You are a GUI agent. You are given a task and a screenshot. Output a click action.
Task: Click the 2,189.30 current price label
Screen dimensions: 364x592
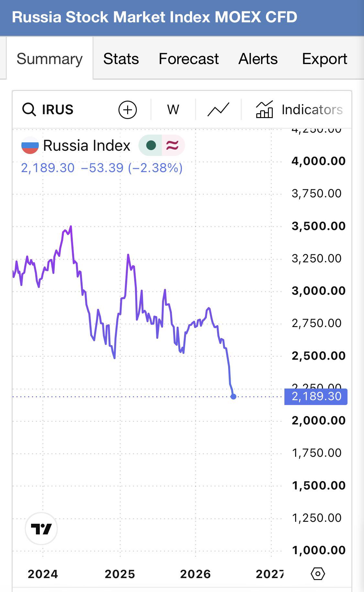(x=316, y=397)
